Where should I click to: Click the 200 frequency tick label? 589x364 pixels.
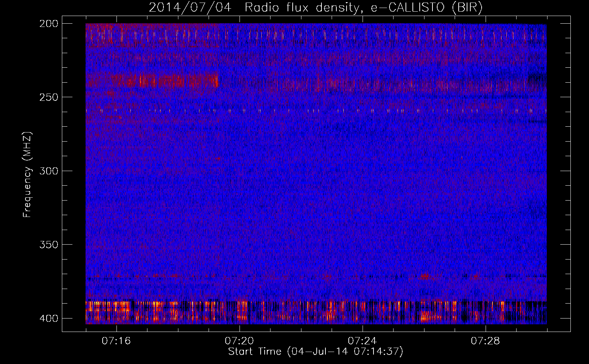tap(49, 24)
